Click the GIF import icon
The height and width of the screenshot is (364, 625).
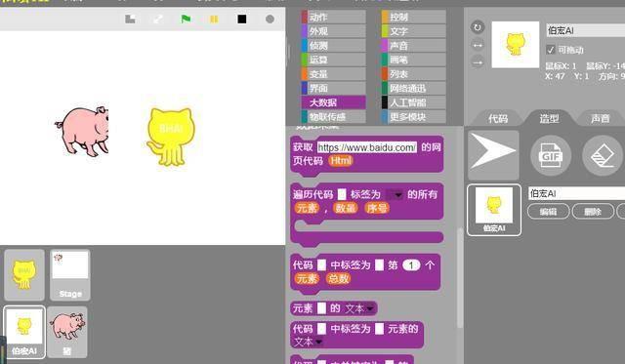[551, 156]
